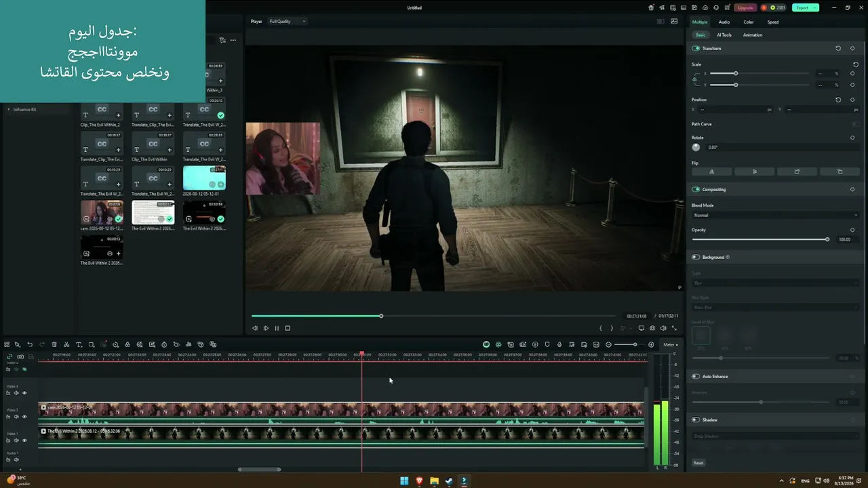Take a snapshot of the preview frame
This screenshot has width=868, height=488.
point(652,328)
